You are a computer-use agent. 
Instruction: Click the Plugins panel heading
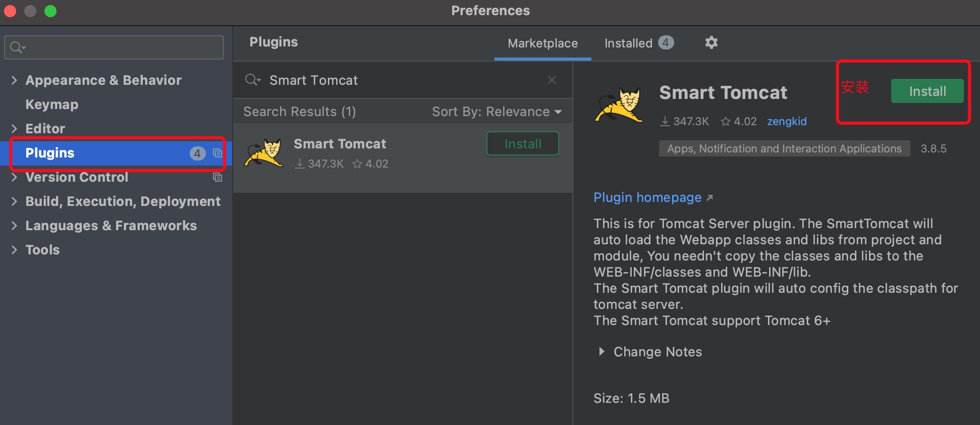coord(274,42)
